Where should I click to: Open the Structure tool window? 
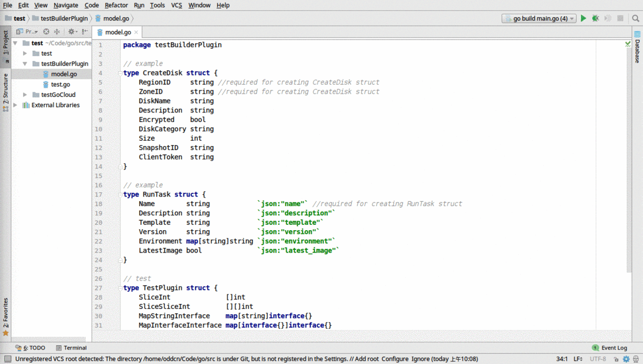(5, 92)
